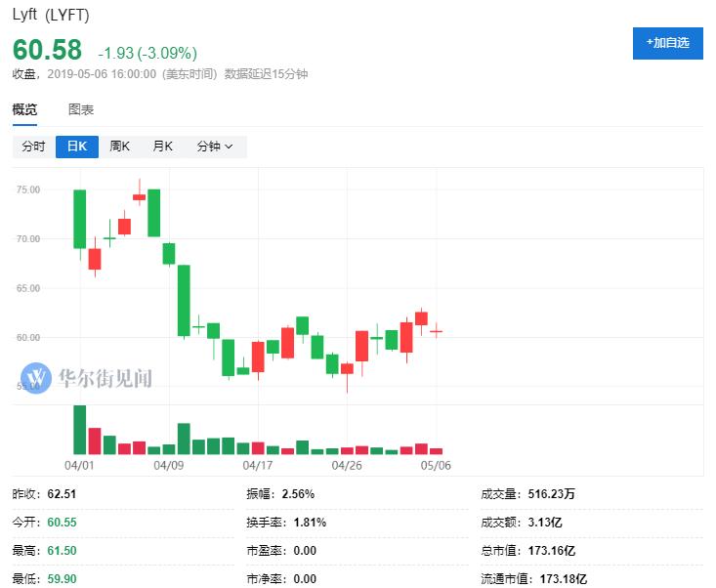Screen dimensions: 716x588
Task: Click the 60.00 price axis label
Action: [28, 337]
